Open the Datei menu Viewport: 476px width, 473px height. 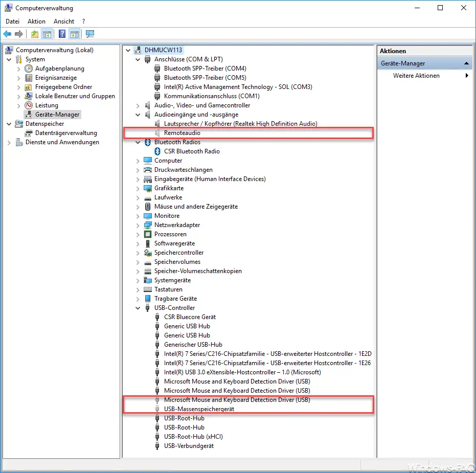point(12,21)
